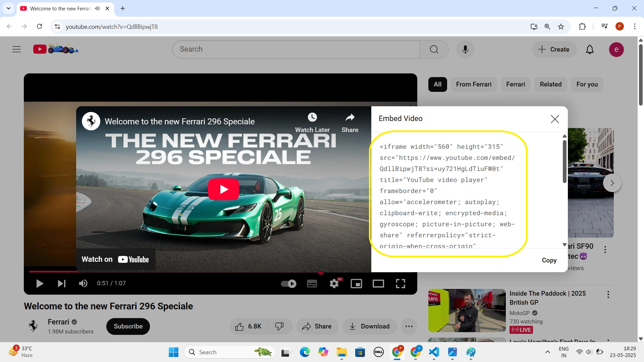Open player settings gear
The image size is (644, 362).
pos(334,284)
